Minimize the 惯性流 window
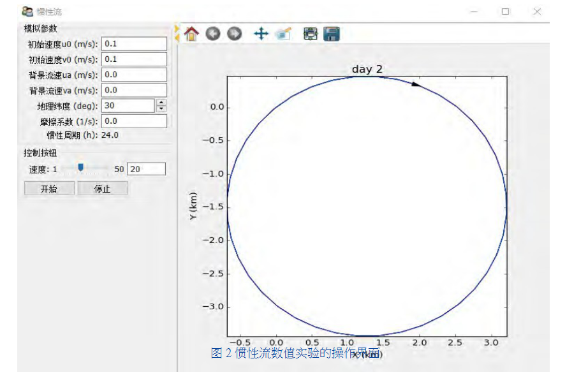The width and height of the screenshot is (588, 375). pyautogui.click(x=474, y=11)
